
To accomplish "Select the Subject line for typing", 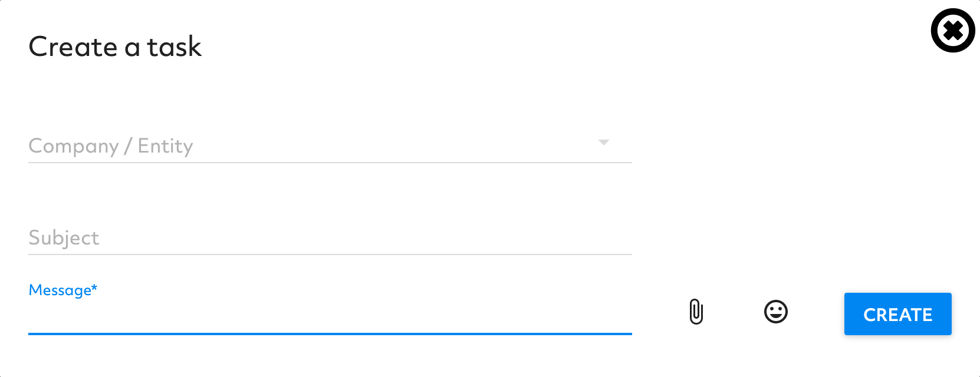I will coord(330,237).
